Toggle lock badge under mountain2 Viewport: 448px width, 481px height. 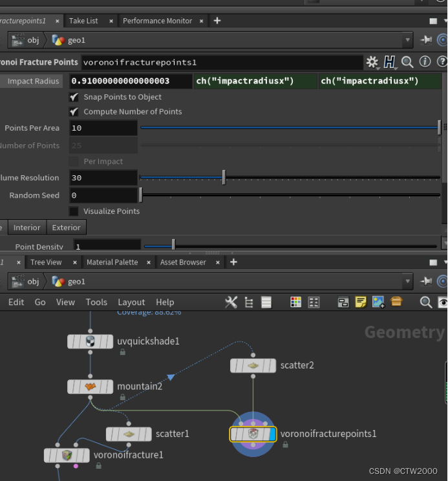(x=123, y=397)
